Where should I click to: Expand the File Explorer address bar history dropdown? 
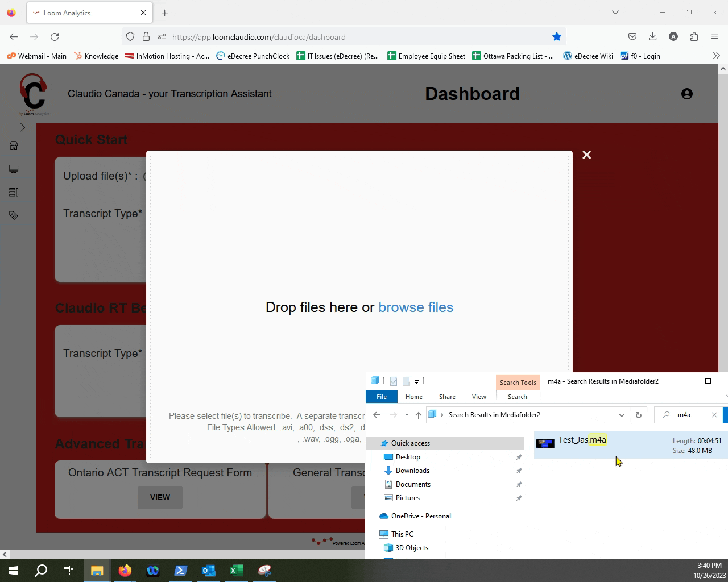tap(621, 415)
